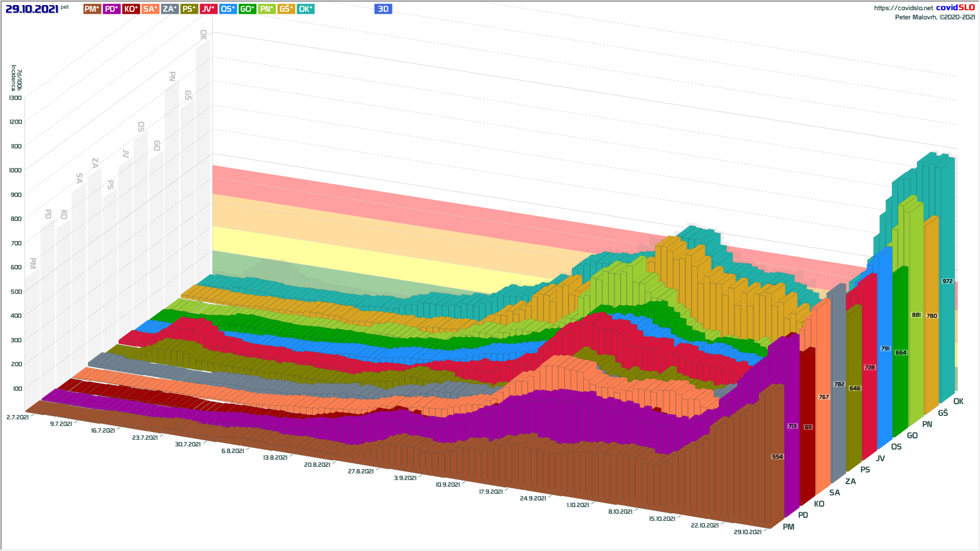Hide the ZA* gray series
The image size is (980, 551).
[x=169, y=9]
